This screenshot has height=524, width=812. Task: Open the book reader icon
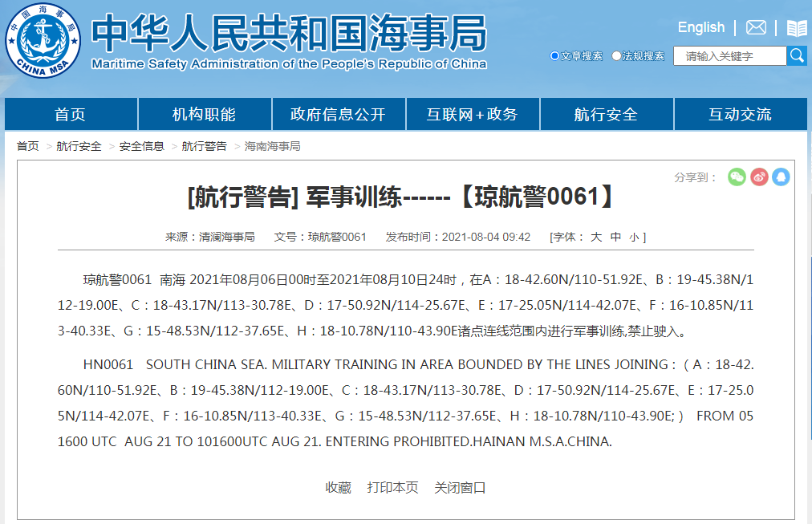pyautogui.click(x=797, y=28)
